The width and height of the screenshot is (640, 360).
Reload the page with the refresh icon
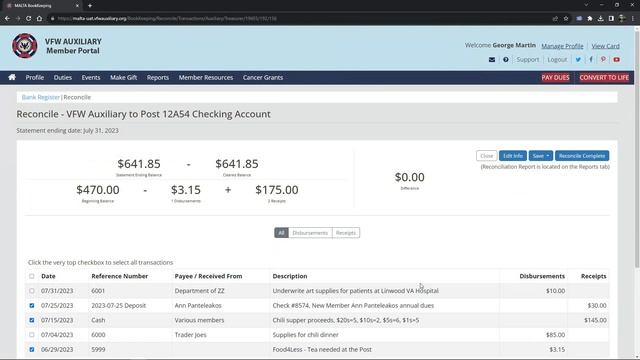28,18
